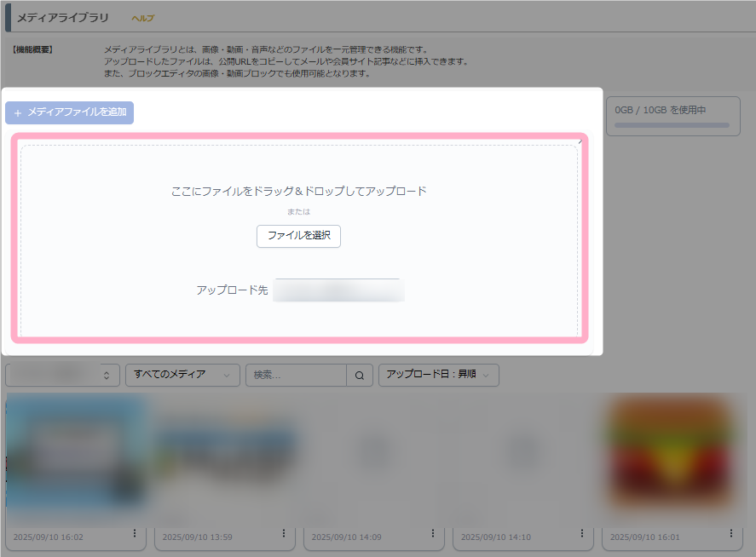
Task: Click the magnifying glass search icon
Action: pos(360,375)
